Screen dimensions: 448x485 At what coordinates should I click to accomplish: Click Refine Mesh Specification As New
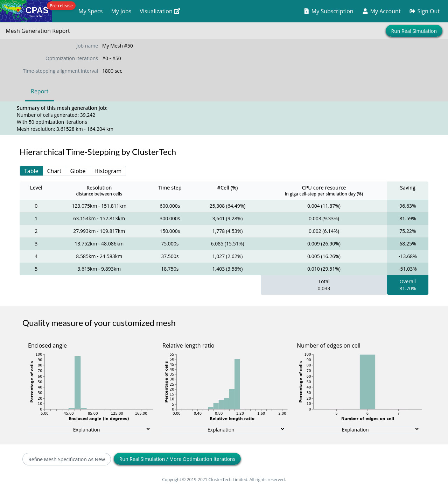[66, 459]
